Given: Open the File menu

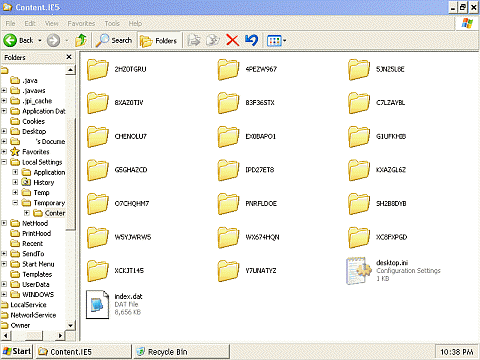Looking at the screenshot, I should click(x=10, y=23).
